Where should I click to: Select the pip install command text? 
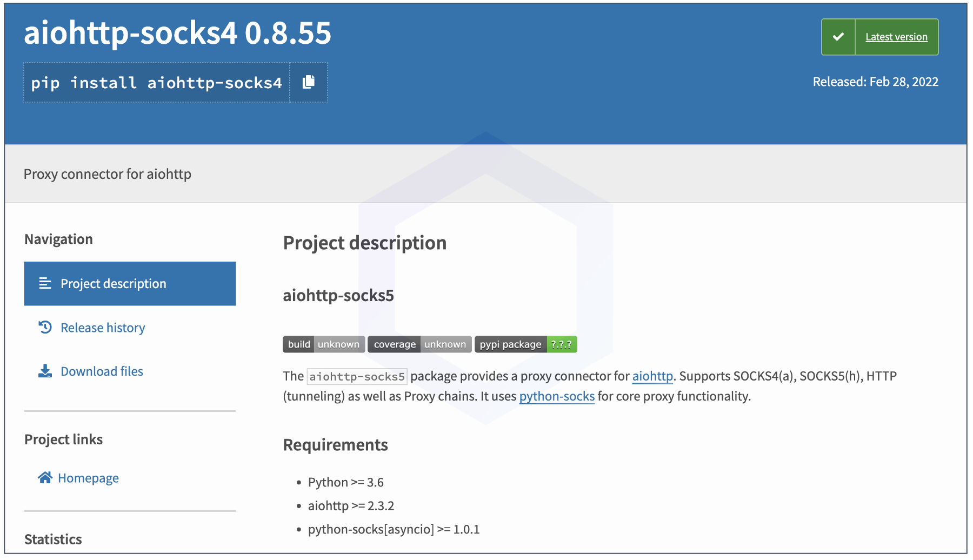pos(156,83)
